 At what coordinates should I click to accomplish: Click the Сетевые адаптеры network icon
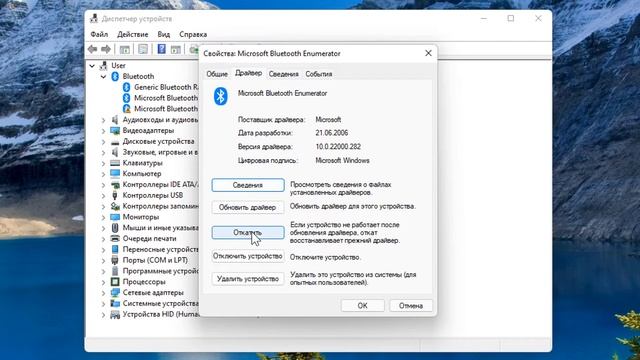[x=115, y=293]
